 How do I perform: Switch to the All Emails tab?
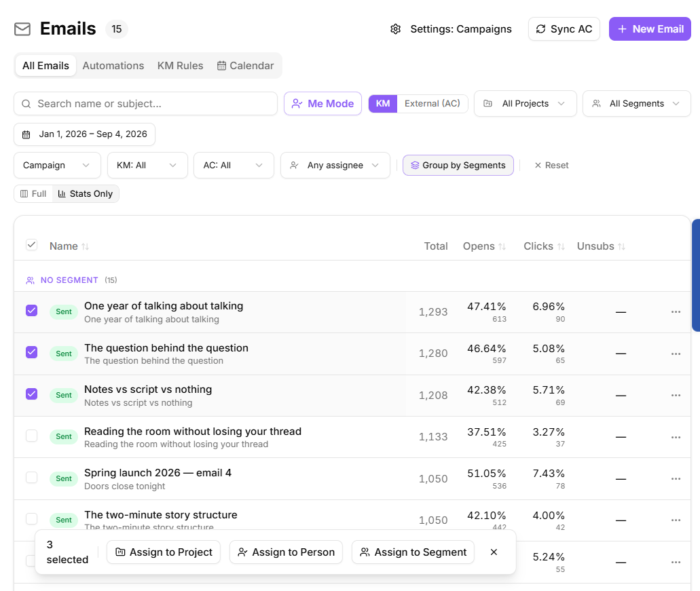pyautogui.click(x=45, y=66)
